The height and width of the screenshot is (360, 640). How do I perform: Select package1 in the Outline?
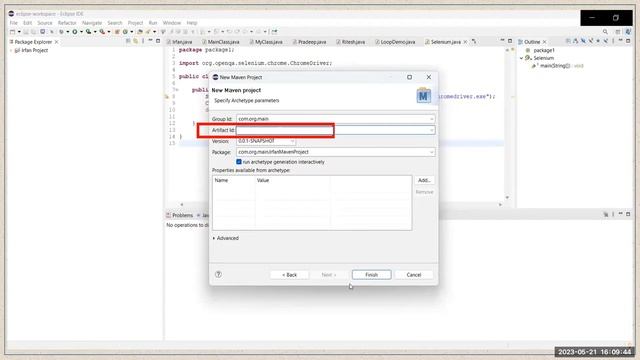click(x=544, y=50)
